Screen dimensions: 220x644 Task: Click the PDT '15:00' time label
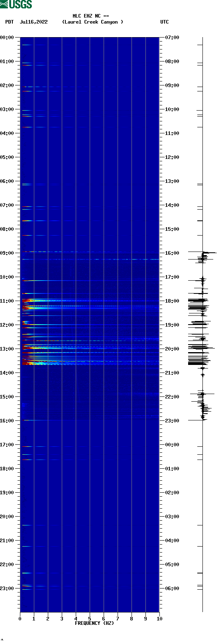point(7,397)
